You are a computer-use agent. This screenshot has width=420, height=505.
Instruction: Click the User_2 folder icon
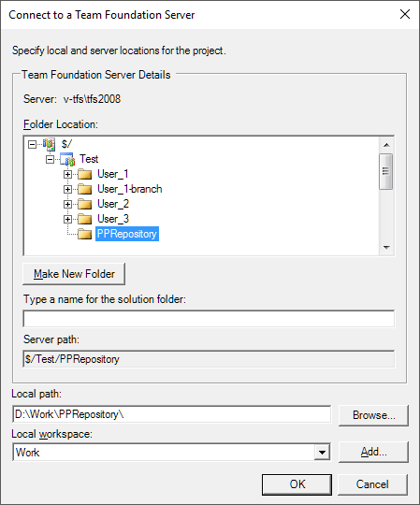[x=85, y=204]
